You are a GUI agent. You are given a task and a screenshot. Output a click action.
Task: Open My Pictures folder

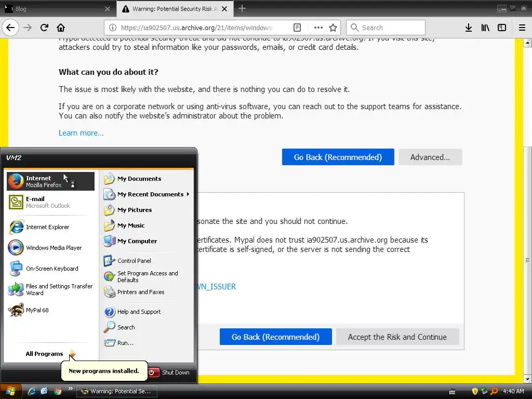(147, 210)
